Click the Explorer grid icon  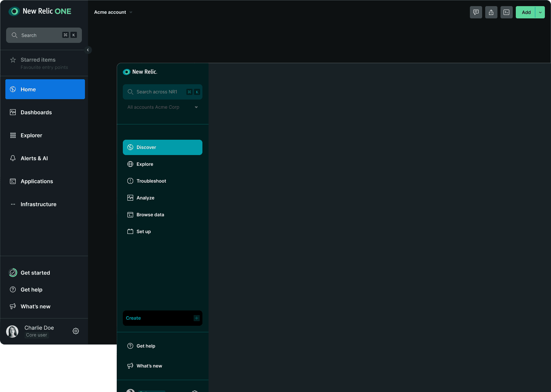(x=13, y=135)
